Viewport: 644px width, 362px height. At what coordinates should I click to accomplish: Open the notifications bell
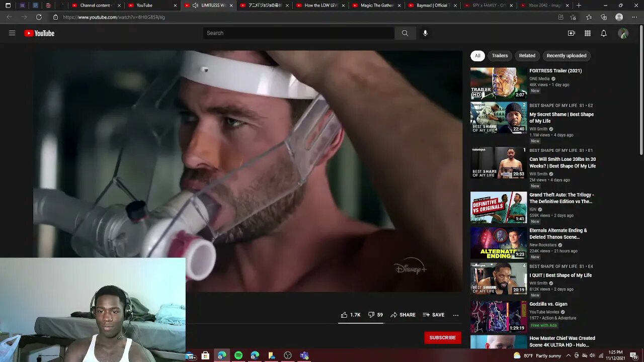[x=604, y=33]
